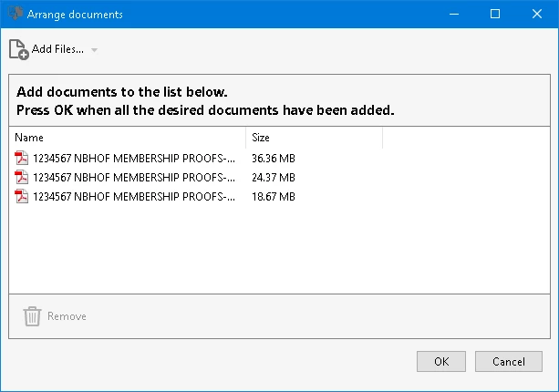Click the Arrange documents title bar app icon
The image size is (559, 392).
[x=16, y=14]
